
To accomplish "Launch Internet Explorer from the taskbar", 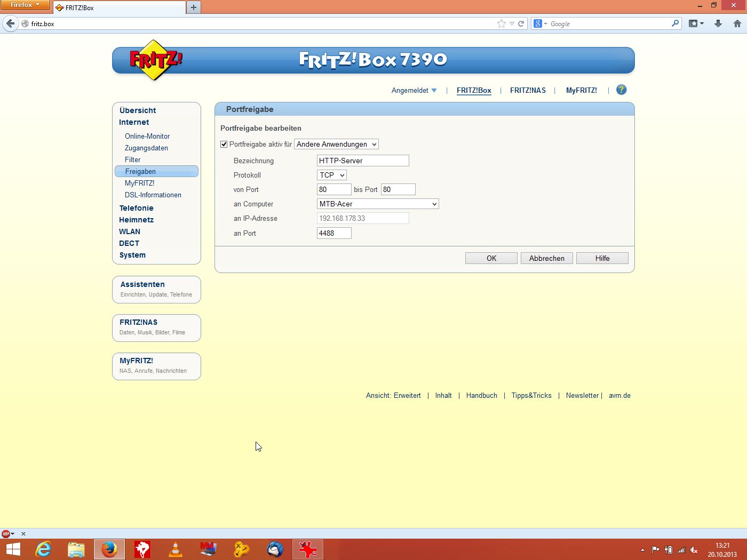I will [43, 549].
